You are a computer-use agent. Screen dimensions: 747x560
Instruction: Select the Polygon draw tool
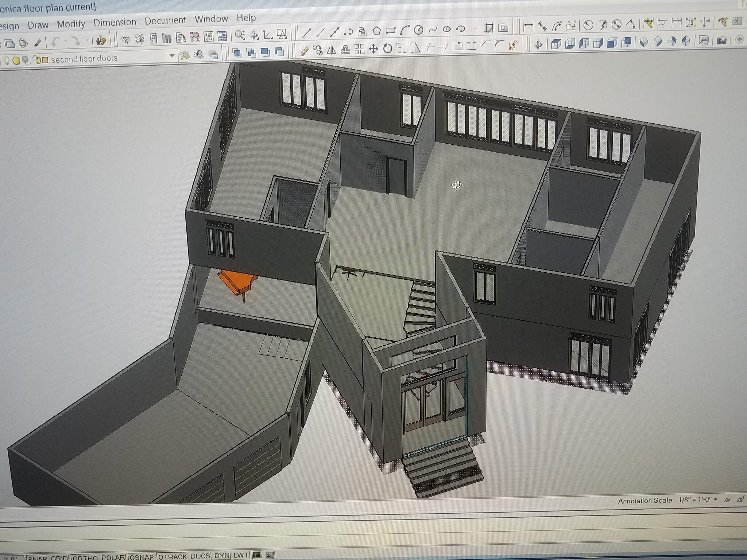376,31
